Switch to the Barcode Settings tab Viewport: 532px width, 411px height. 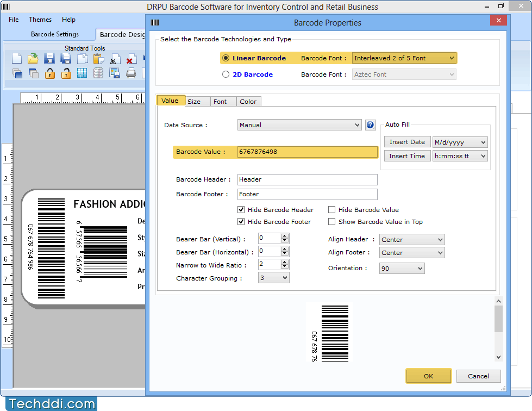[x=55, y=34]
